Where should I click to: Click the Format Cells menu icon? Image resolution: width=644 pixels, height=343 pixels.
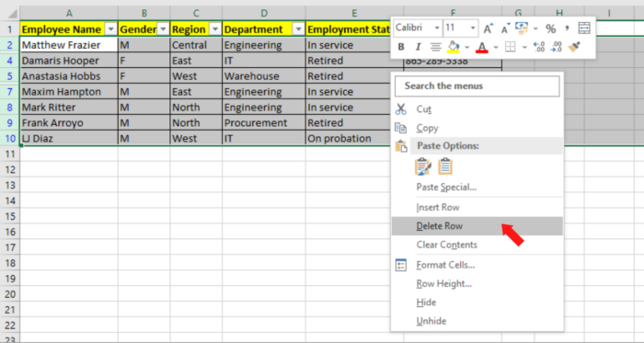coord(401,265)
